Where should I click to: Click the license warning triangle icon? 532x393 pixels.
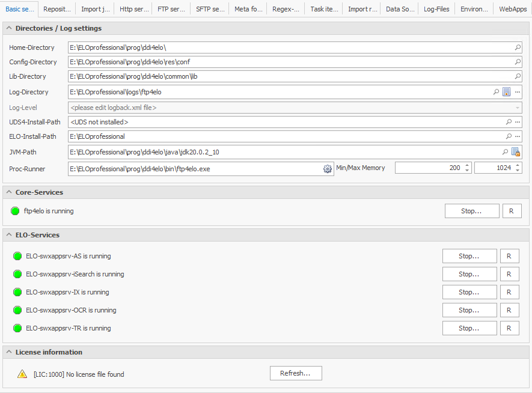coord(22,374)
